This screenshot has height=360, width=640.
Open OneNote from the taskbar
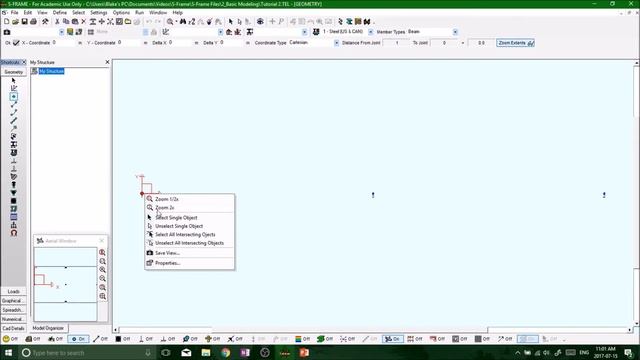(245, 353)
